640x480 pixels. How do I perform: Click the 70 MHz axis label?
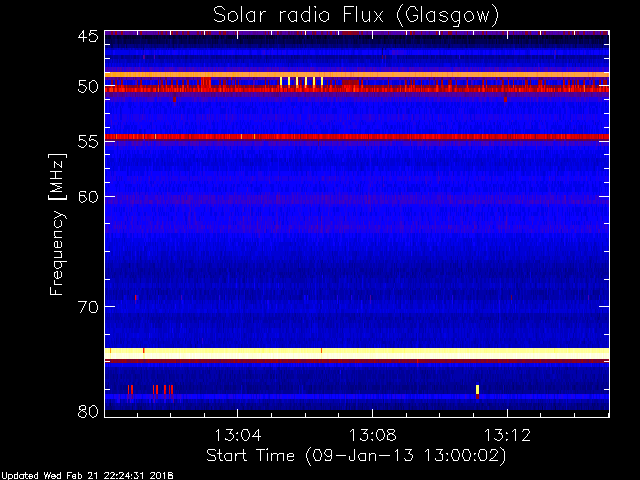coord(88,307)
